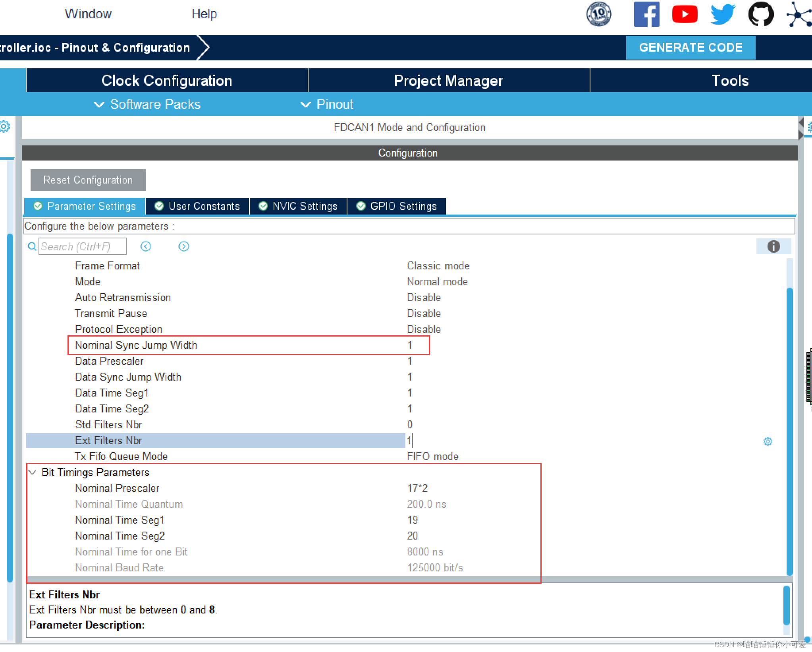Expand the Software Packs dropdown

(x=147, y=104)
